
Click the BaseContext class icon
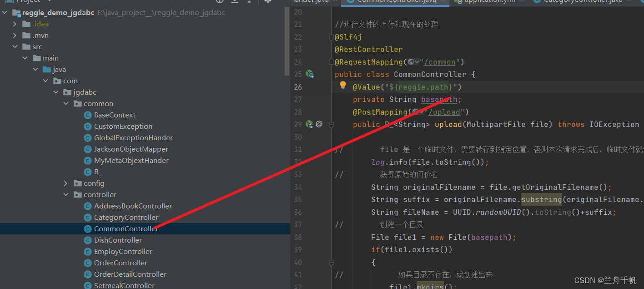(x=88, y=115)
